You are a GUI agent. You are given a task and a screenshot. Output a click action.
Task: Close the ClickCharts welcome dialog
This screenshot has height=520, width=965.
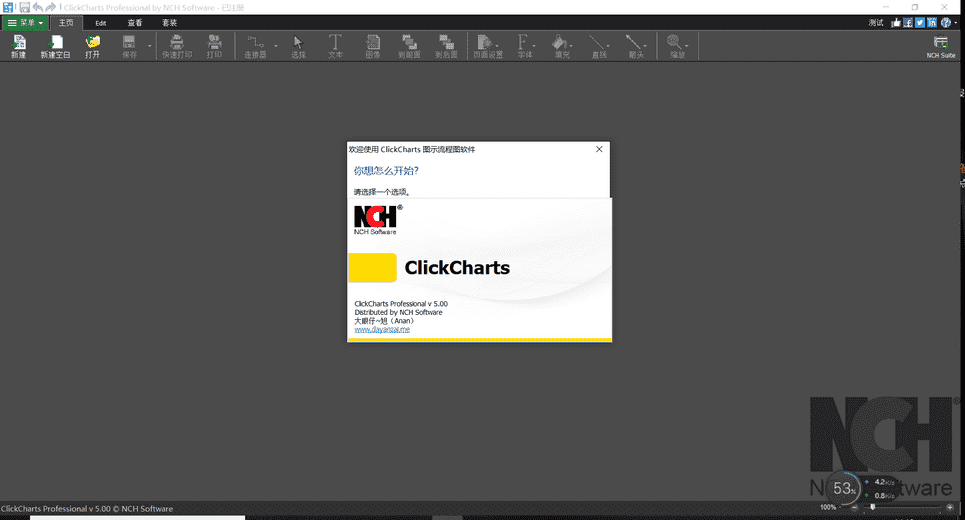pos(599,149)
